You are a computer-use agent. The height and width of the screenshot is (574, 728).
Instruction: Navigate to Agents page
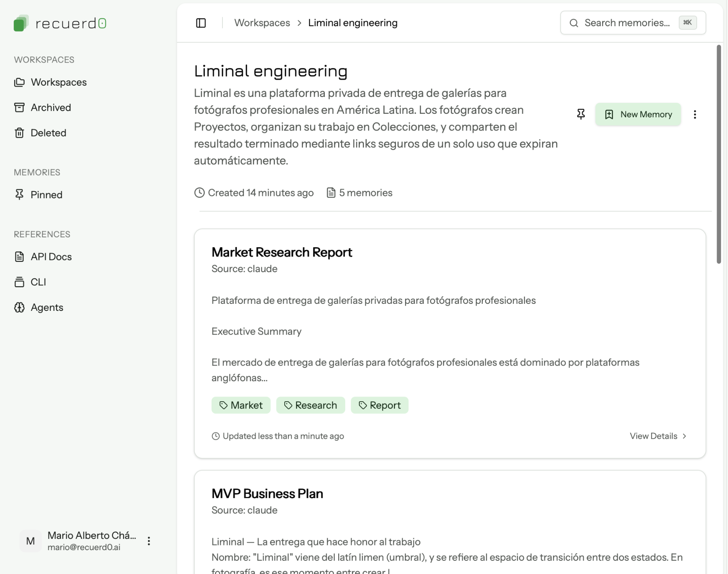[x=47, y=307]
